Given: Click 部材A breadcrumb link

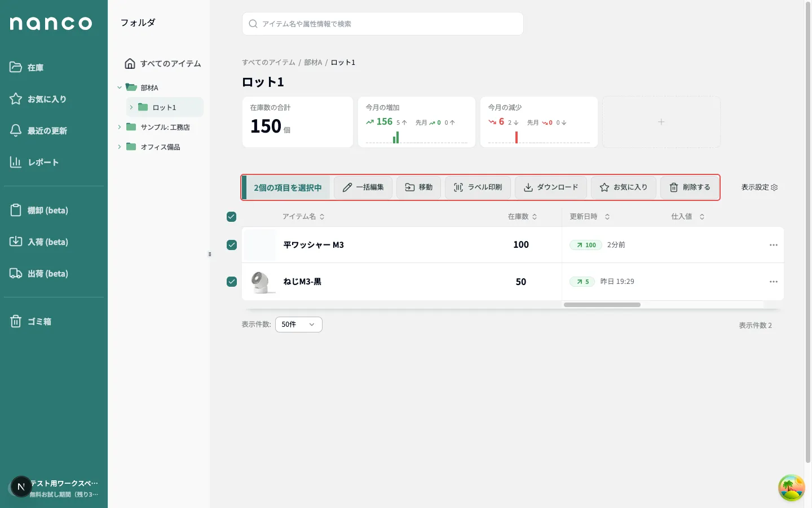Looking at the screenshot, I should (x=313, y=62).
